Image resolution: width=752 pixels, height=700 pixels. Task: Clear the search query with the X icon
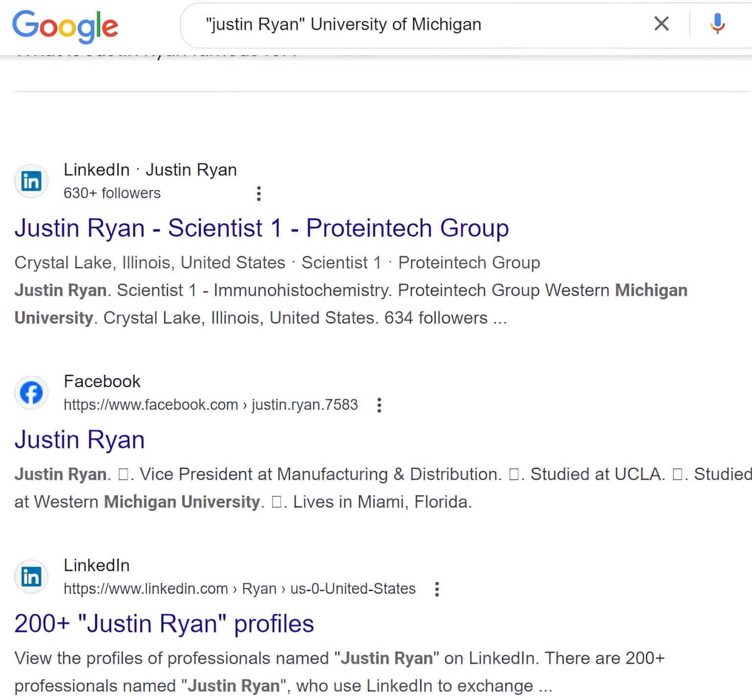point(661,23)
